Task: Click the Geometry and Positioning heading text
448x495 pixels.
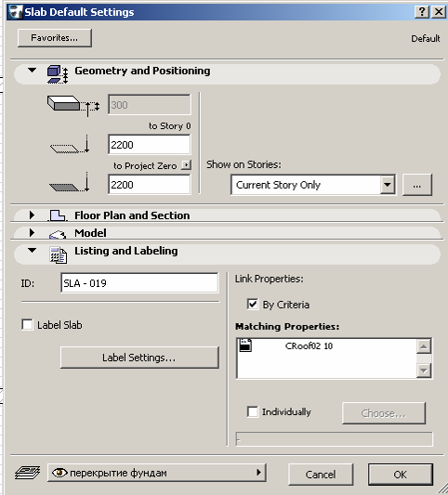Action: pos(142,71)
